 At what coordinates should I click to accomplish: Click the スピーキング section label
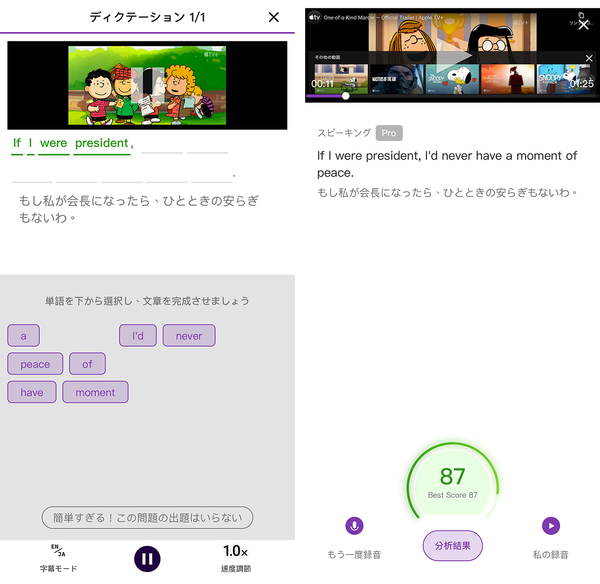click(344, 133)
